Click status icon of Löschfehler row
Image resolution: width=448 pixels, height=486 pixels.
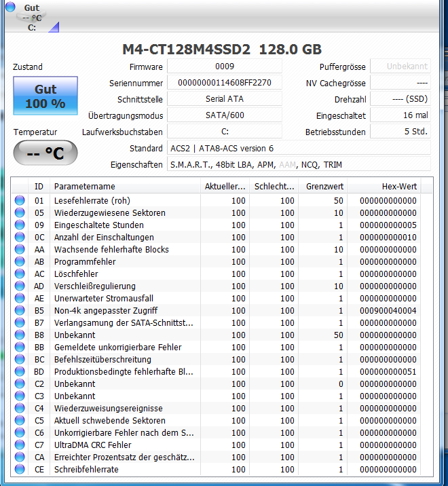click(x=20, y=274)
